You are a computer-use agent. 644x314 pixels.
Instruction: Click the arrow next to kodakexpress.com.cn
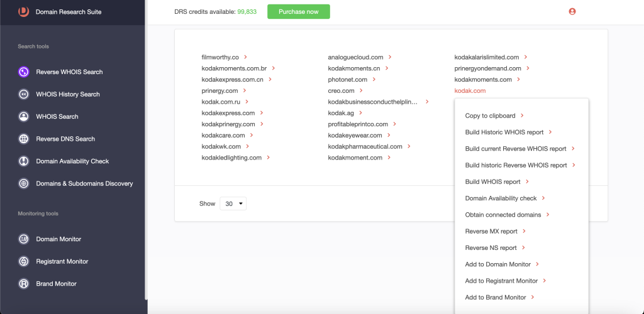click(270, 79)
